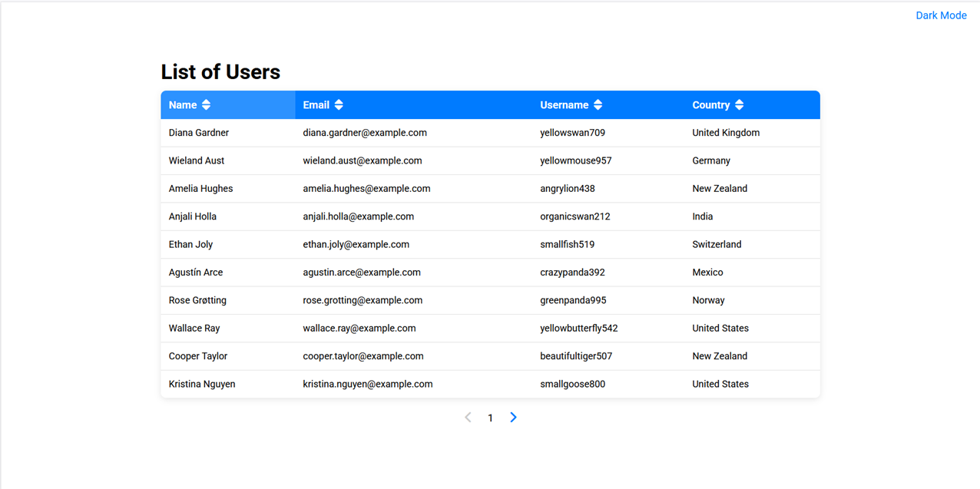This screenshot has height=489, width=980.
Task: Click email rose.grotting@example.com
Action: (363, 300)
